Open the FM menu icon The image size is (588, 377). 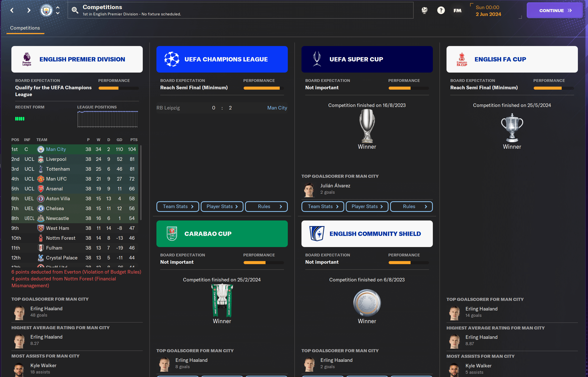pyautogui.click(x=457, y=10)
